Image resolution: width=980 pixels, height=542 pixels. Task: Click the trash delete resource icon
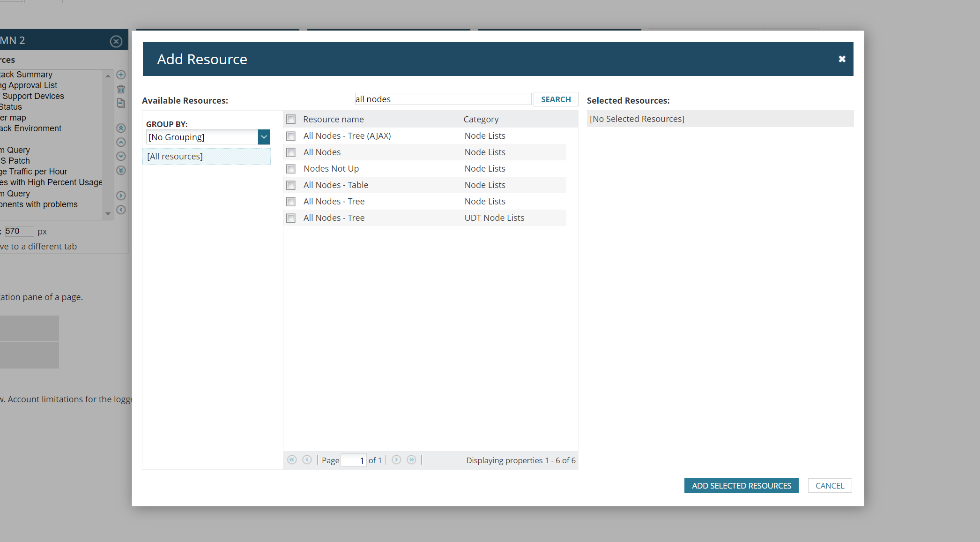[121, 89]
